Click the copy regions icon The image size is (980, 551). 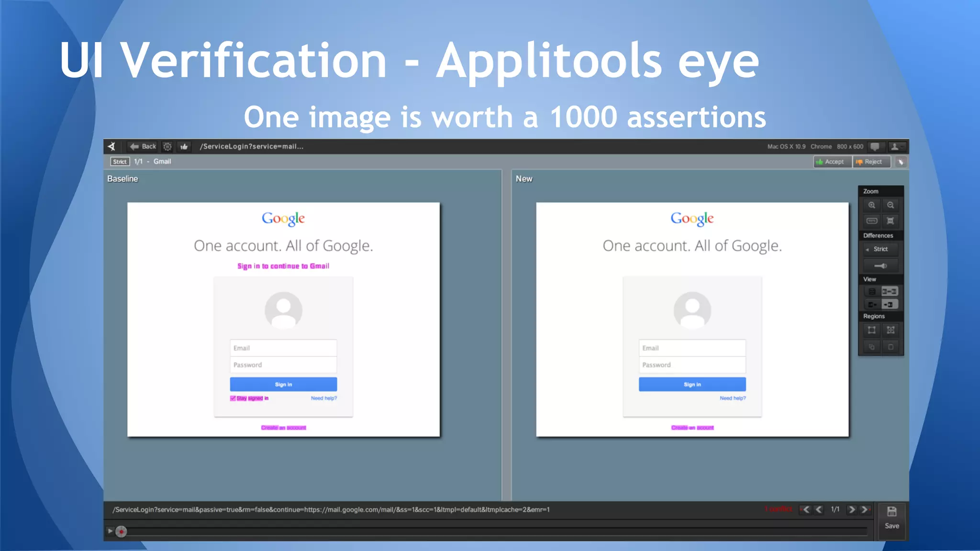point(872,347)
